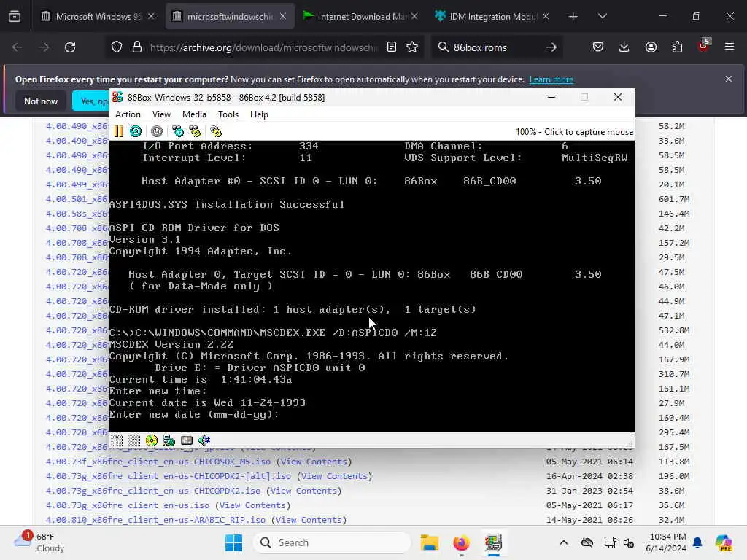Viewport: 747px width, 560px height.
Task: Expand the list all tabs chevron
Action: pos(602,17)
